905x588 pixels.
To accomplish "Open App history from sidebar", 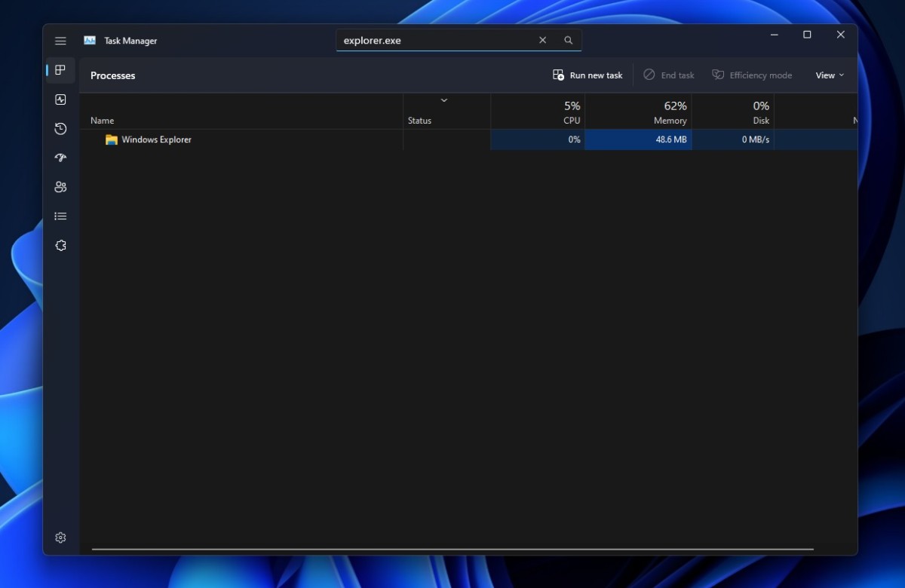I will click(60, 129).
